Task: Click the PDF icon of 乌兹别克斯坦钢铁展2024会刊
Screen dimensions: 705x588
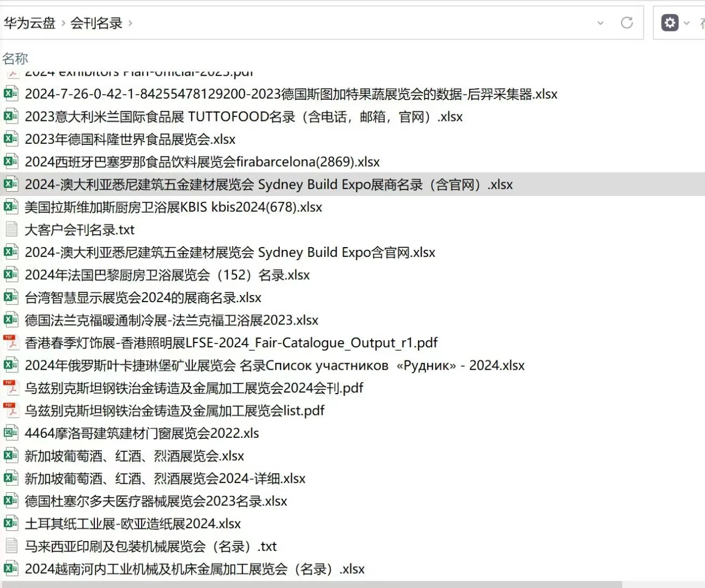Action: pyautogui.click(x=10, y=388)
